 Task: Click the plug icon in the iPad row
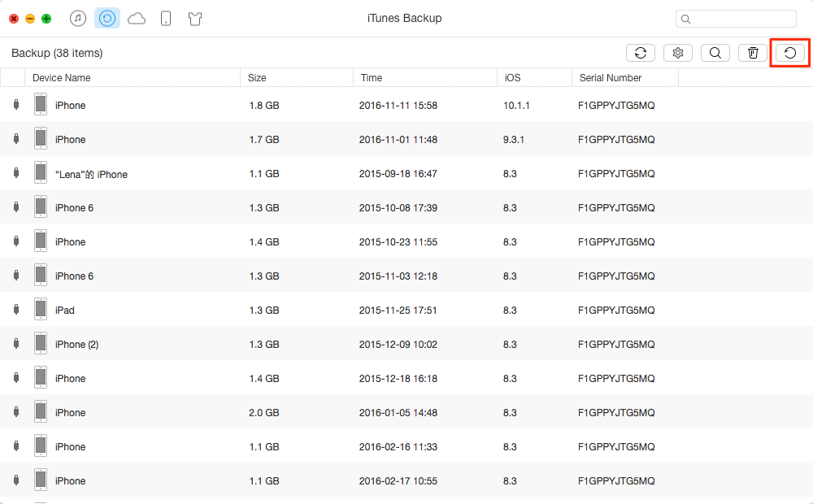pyautogui.click(x=16, y=310)
